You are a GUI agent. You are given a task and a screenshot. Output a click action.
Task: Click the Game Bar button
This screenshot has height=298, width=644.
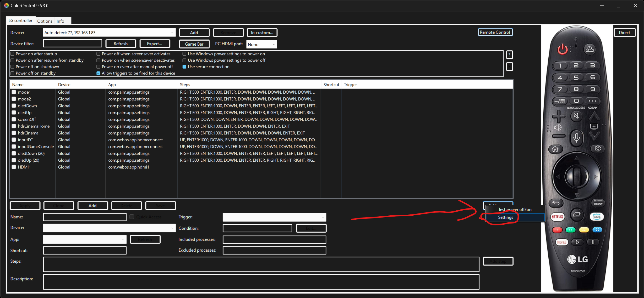click(194, 44)
